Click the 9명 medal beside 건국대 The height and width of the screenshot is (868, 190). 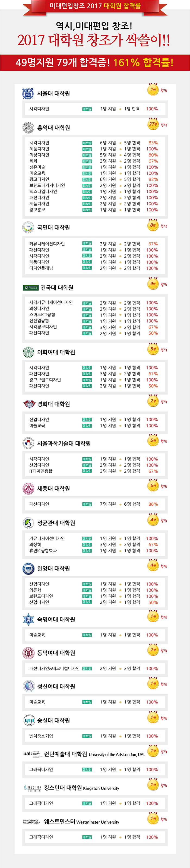coord(153,284)
